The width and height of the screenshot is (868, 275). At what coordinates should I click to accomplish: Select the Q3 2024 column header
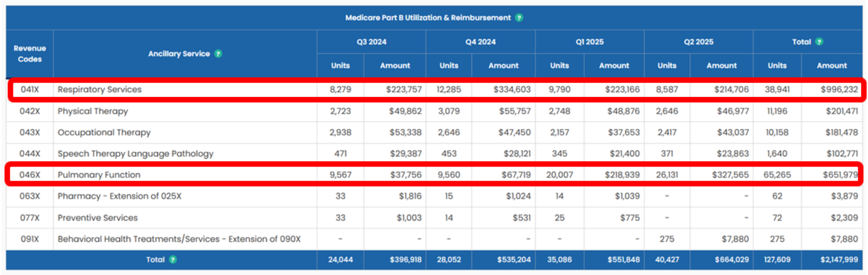(371, 42)
